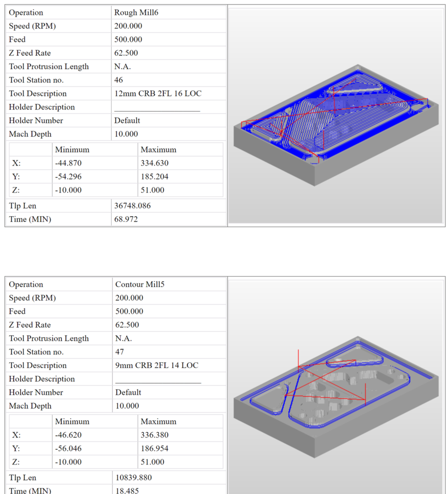Click the Contour Mill5 toolpath preview image
The width and height of the screenshot is (448, 494).
tap(336, 386)
